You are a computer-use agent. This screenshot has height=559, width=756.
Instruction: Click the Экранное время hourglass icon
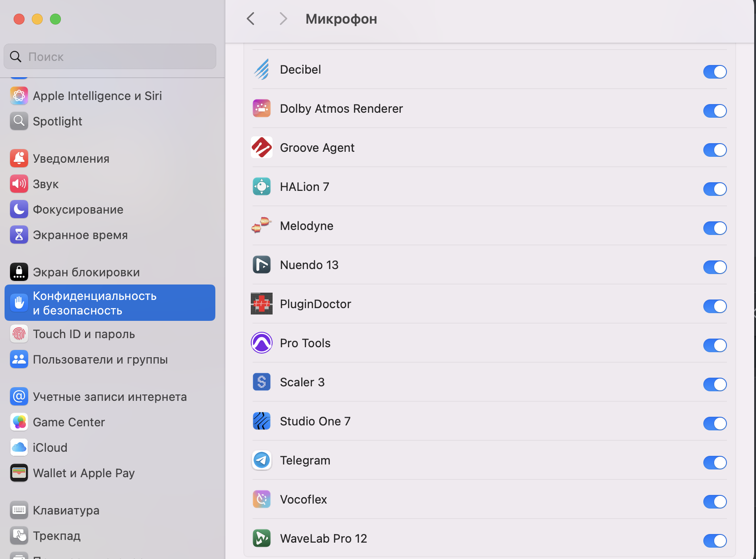tap(19, 235)
